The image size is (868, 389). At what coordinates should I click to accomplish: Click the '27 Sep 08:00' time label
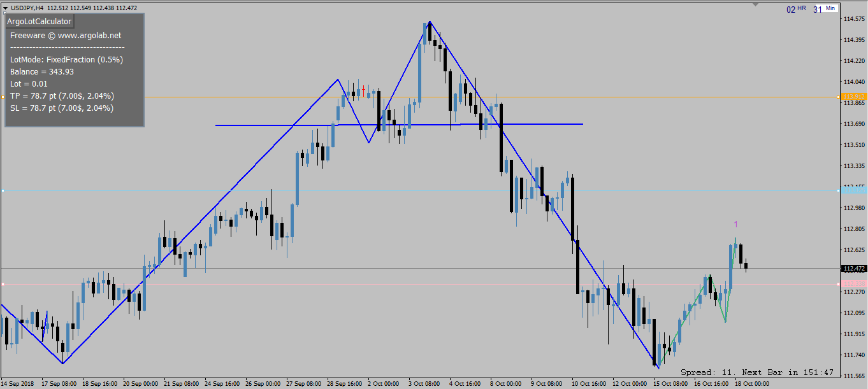coord(304,385)
